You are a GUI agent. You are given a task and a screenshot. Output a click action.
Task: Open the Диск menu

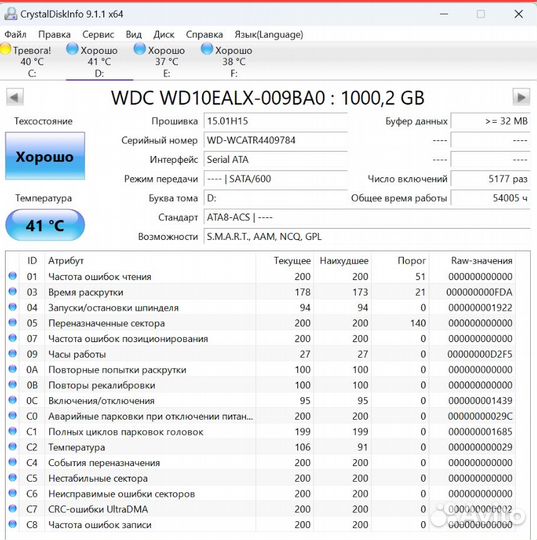tap(164, 34)
